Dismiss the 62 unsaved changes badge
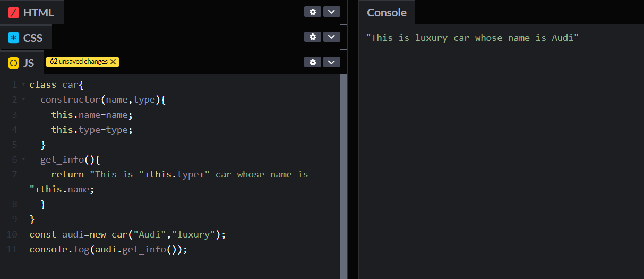The height and width of the screenshot is (279, 644). pyautogui.click(x=113, y=62)
